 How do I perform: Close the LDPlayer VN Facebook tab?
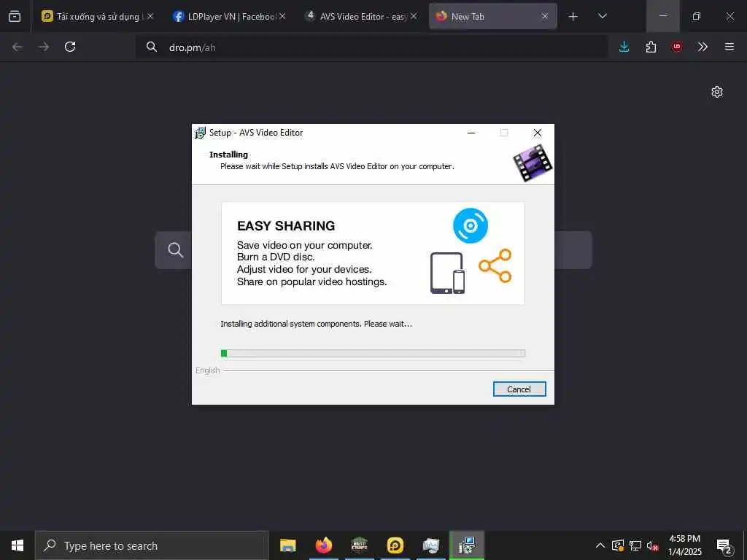[x=282, y=16]
